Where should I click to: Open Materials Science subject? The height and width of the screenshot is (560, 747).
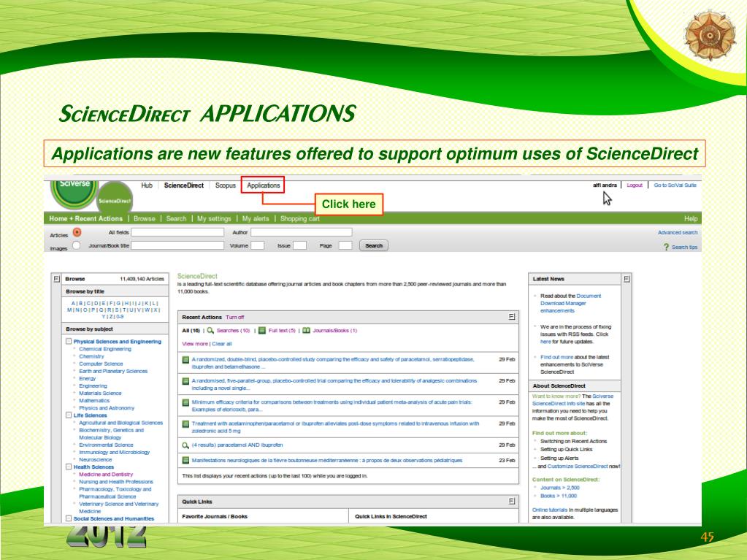click(100, 394)
